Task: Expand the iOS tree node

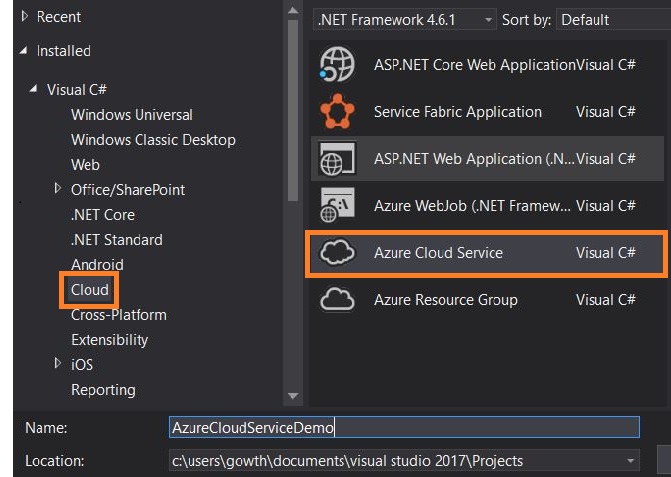Action: [x=58, y=364]
